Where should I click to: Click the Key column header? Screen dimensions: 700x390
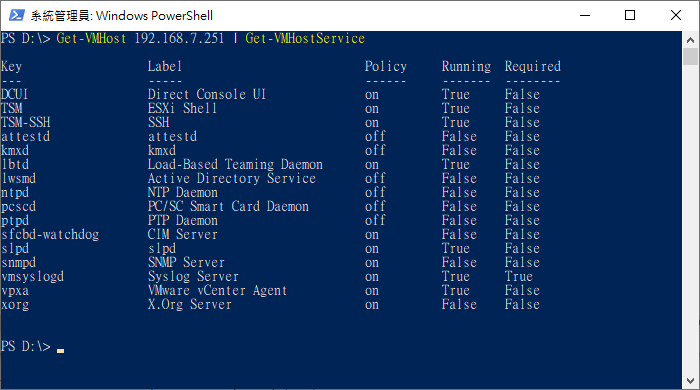[x=11, y=66]
